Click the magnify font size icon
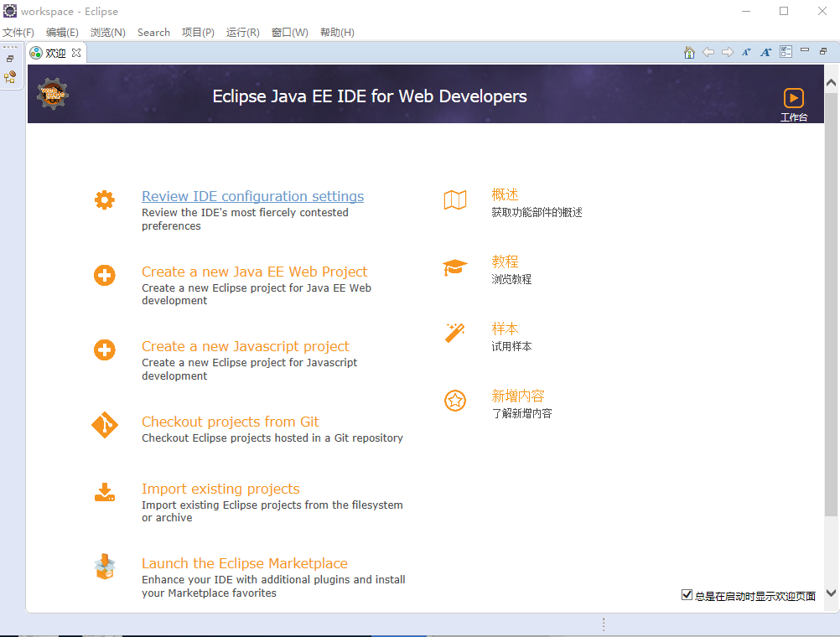840x637 pixels. pyautogui.click(x=765, y=52)
